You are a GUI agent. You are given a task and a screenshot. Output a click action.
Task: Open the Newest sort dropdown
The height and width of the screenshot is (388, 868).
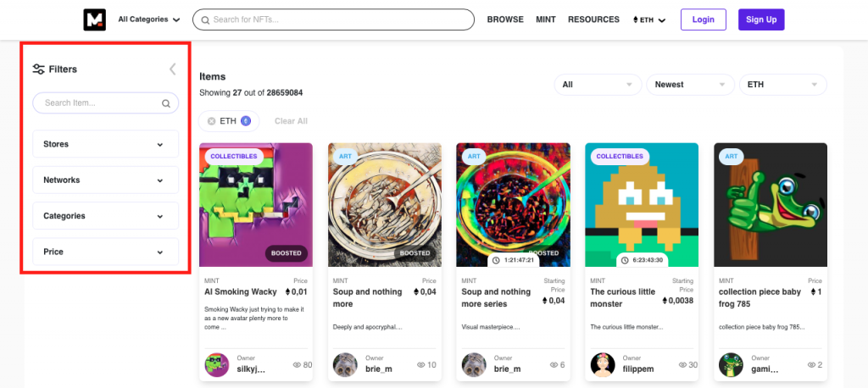click(x=690, y=85)
